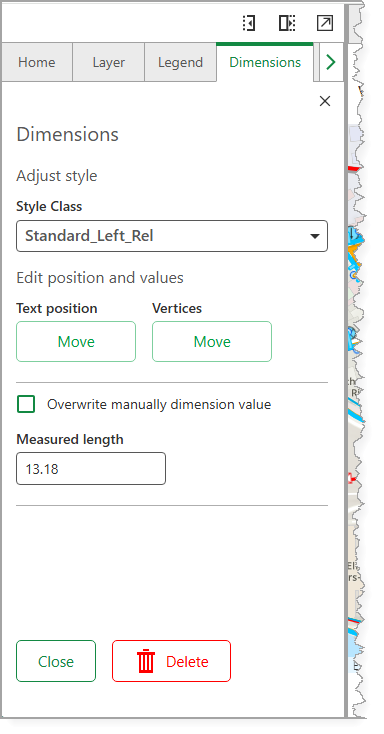Viewport: 384px width, 734px height.
Task: Click the Measured length label
Action: (70, 440)
